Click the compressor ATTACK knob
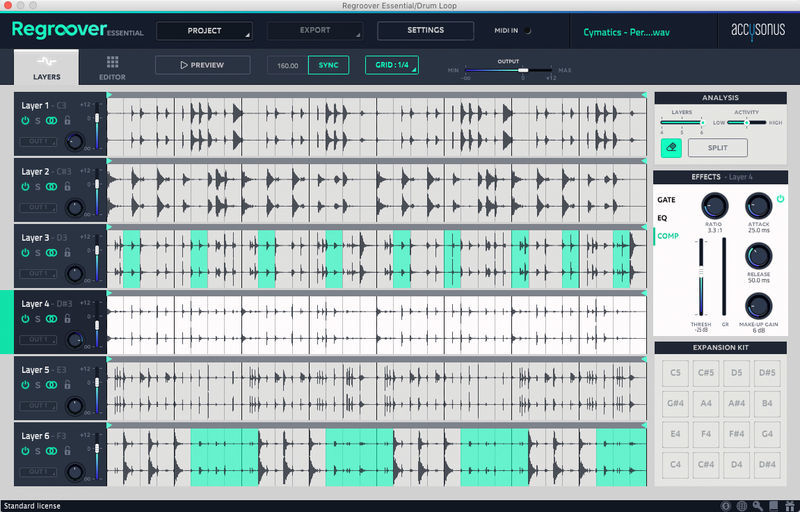This screenshot has height=512, width=800. pos(759,207)
